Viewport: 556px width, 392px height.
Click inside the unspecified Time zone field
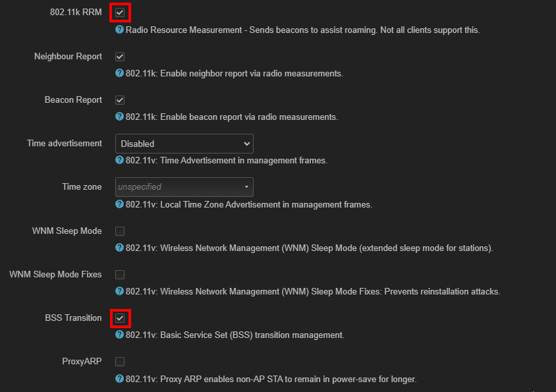(x=184, y=187)
